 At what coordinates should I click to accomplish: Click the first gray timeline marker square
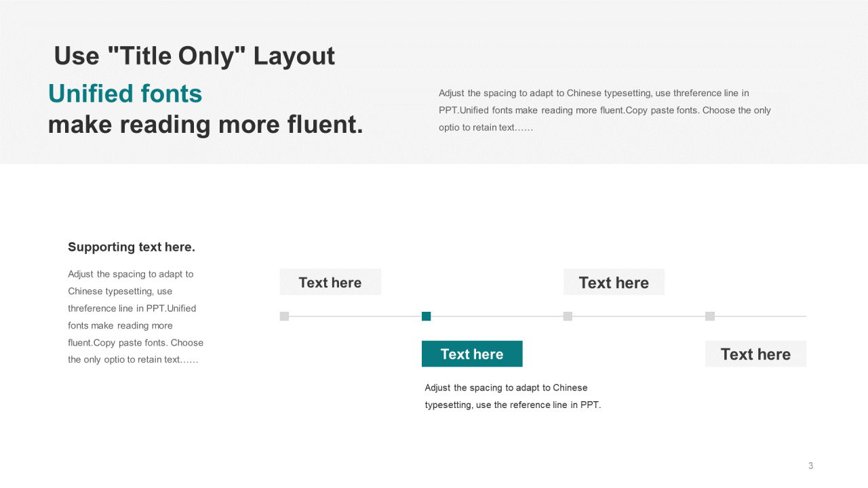(x=284, y=316)
